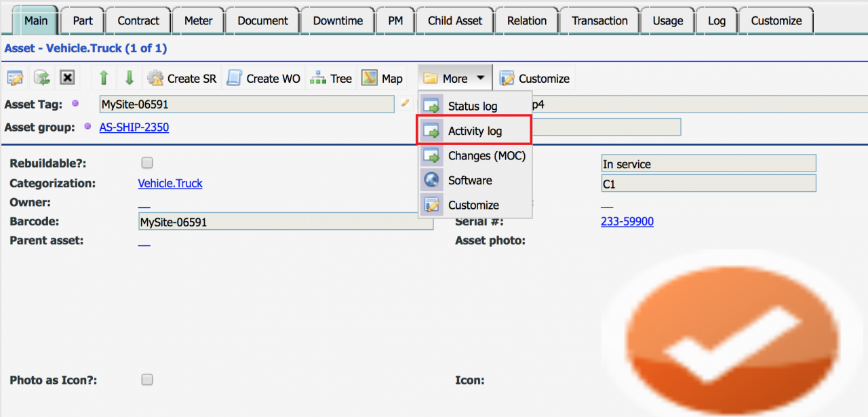Click the field showing C1

coord(709,183)
